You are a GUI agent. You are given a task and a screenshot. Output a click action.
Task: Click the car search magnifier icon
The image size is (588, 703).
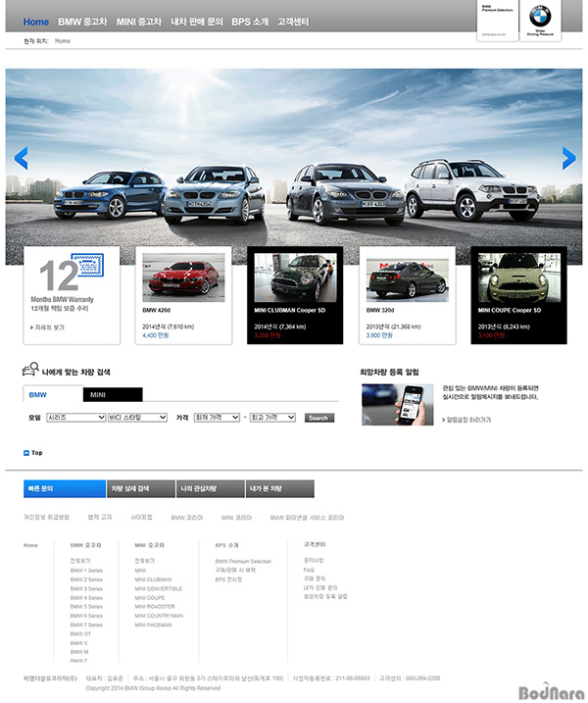tap(30, 370)
